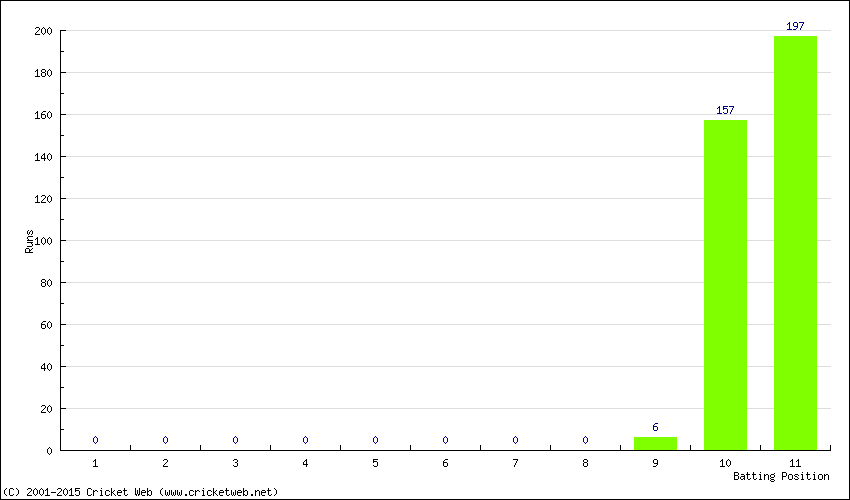Viewport: 850px width, 500px height.
Task: Click the Runs axis title
Action: [x=29, y=241]
